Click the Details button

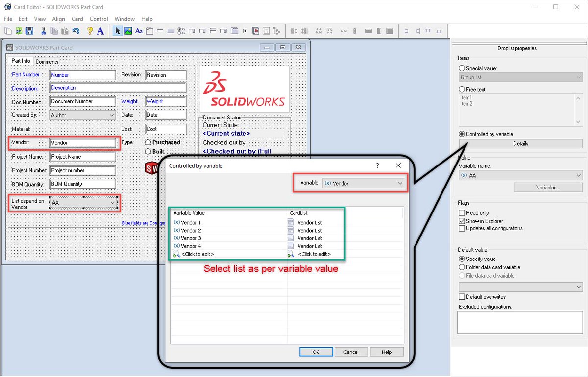[520, 144]
